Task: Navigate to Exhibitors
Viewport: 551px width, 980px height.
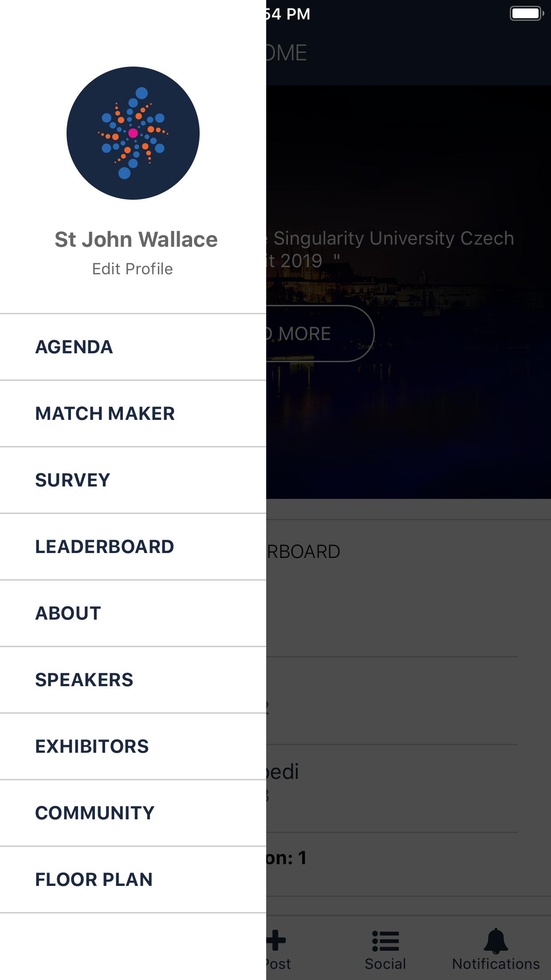Action: point(92,747)
